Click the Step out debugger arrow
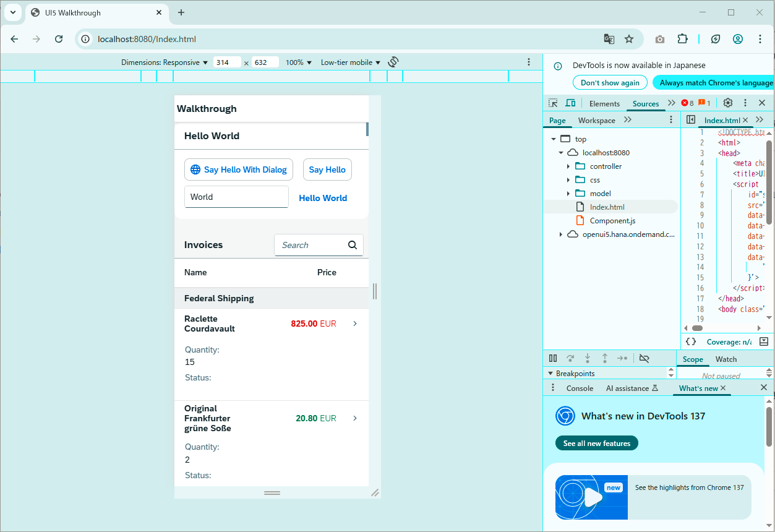 [x=605, y=358]
